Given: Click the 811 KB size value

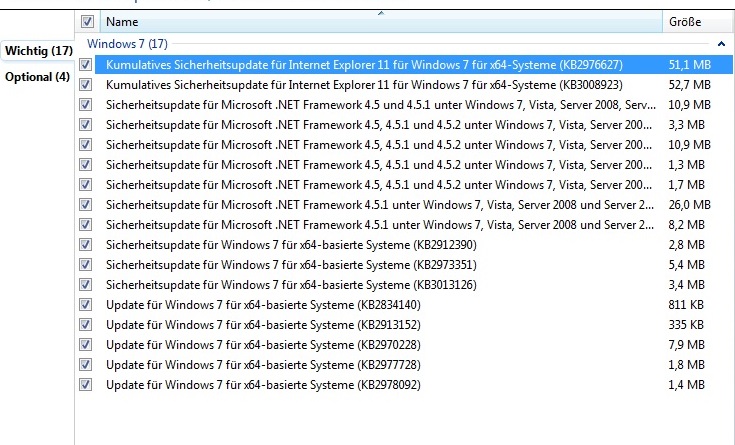Looking at the screenshot, I should coord(686,305).
